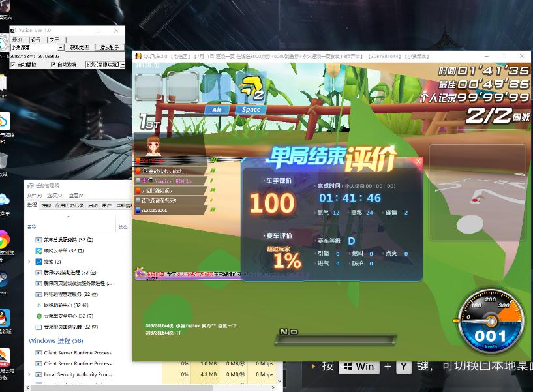Expand the 搜索 (2) process group
The height and width of the screenshot is (392, 533).
coord(29,262)
